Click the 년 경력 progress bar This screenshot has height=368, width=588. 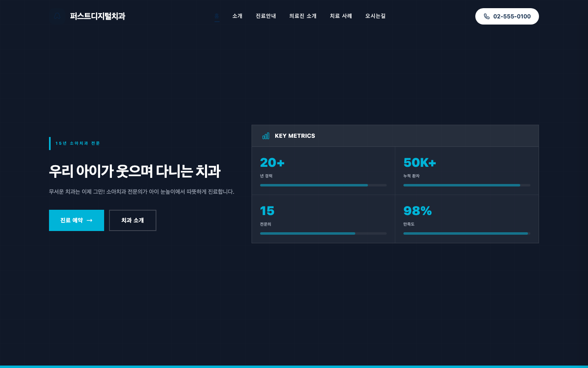point(323,185)
